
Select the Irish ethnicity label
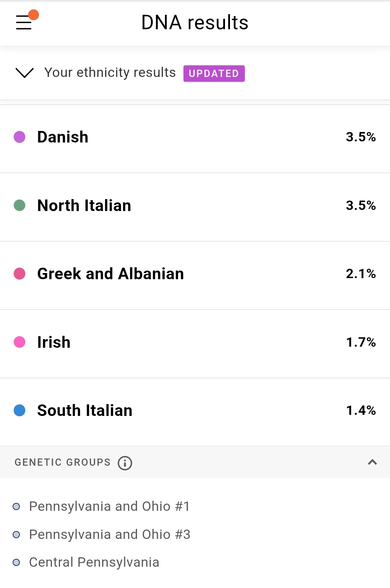pyautogui.click(x=54, y=342)
